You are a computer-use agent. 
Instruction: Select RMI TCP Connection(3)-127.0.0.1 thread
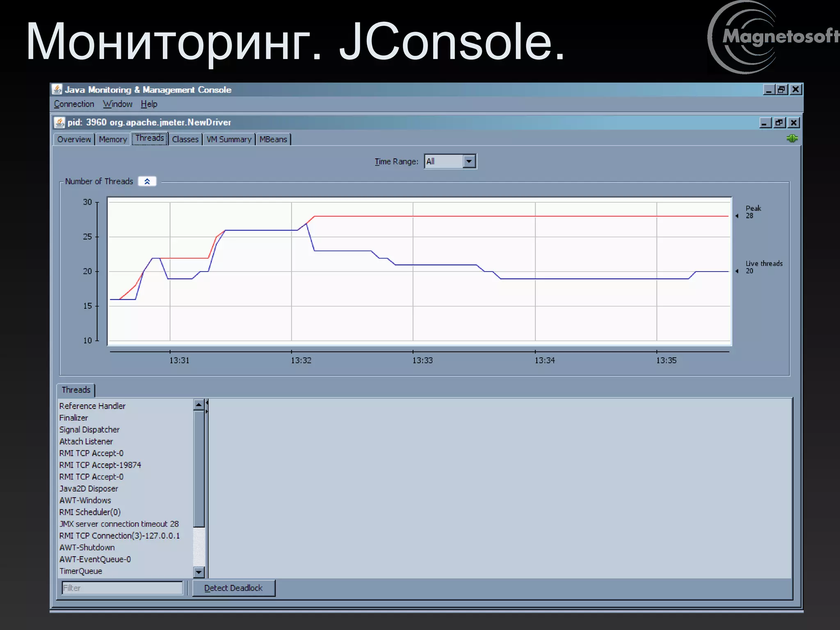[x=119, y=536]
